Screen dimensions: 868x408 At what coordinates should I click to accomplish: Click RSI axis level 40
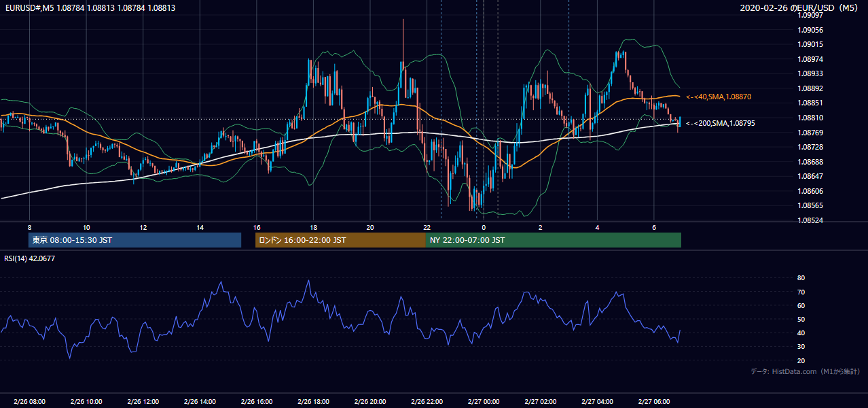801,333
